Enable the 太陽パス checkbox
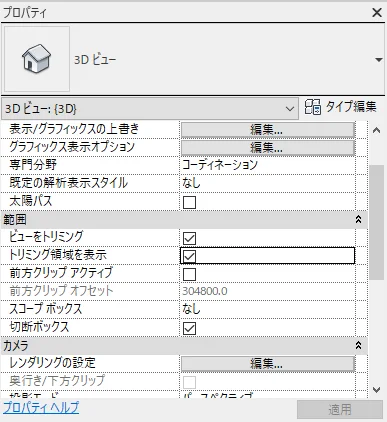Screen dimensions: 387x422 189,202
